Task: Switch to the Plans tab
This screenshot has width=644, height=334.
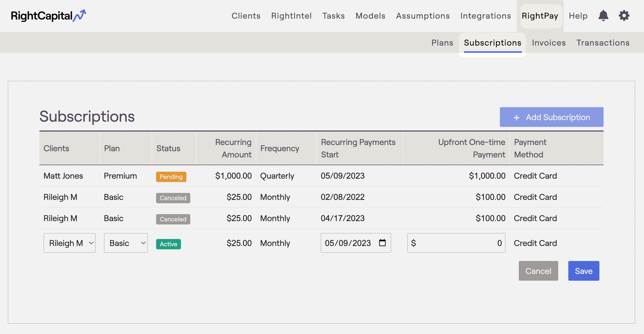Action: pos(442,43)
